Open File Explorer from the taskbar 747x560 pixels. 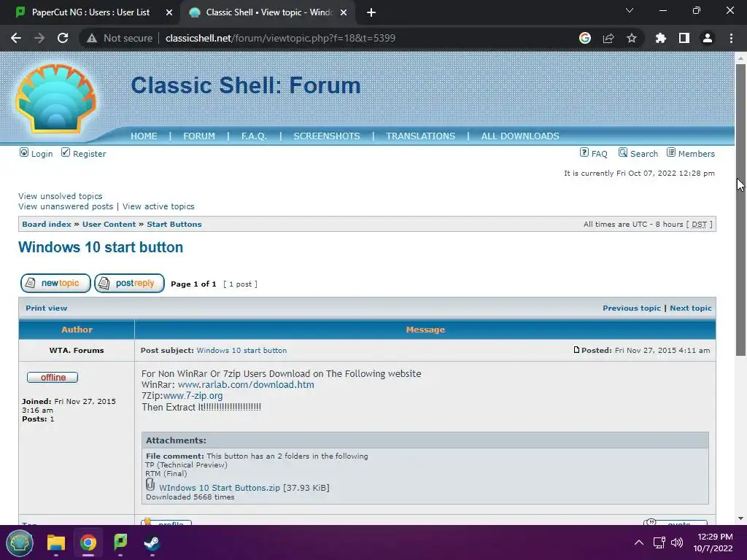pyautogui.click(x=55, y=542)
